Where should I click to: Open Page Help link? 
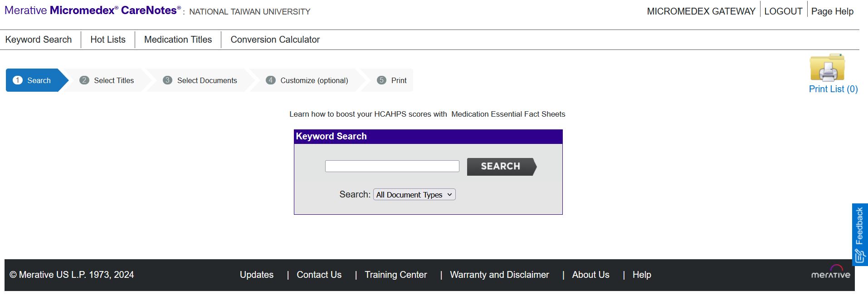click(832, 11)
